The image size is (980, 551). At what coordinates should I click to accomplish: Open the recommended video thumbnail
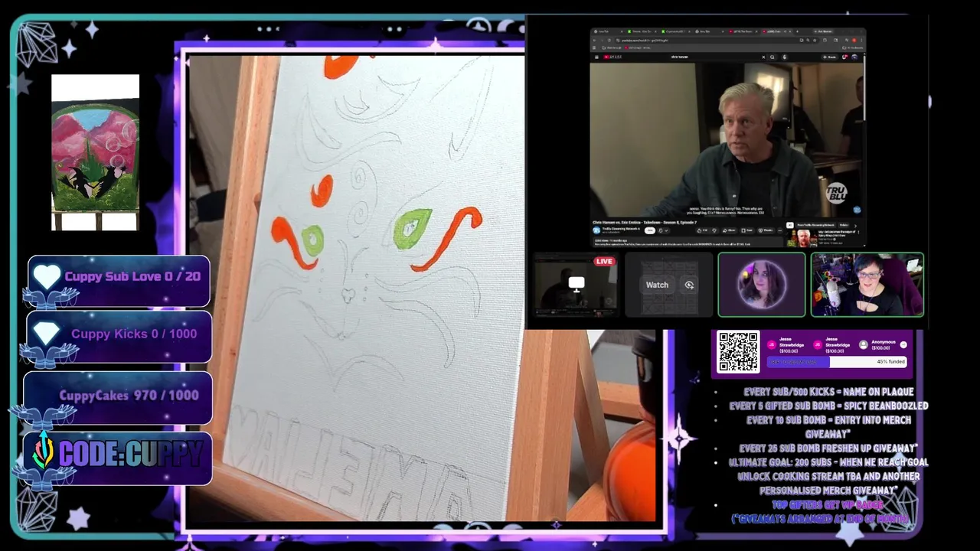pos(802,238)
